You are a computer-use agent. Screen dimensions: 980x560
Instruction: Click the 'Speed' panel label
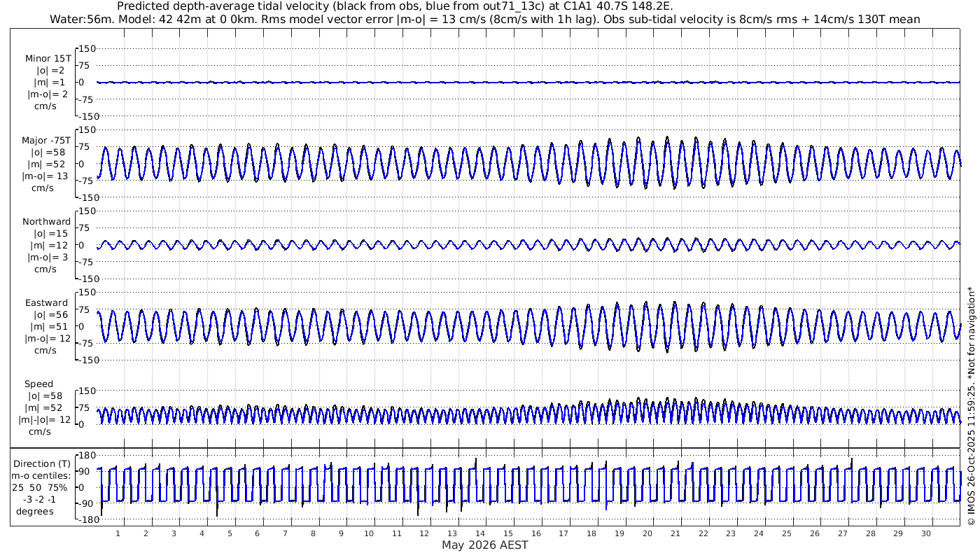pos(38,384)
